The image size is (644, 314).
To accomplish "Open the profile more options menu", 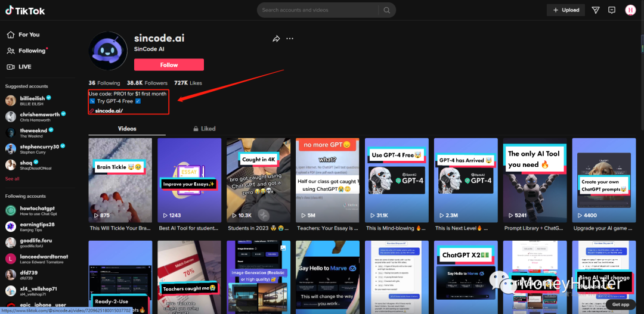I will pyautogui.click(x=290, y=39).
